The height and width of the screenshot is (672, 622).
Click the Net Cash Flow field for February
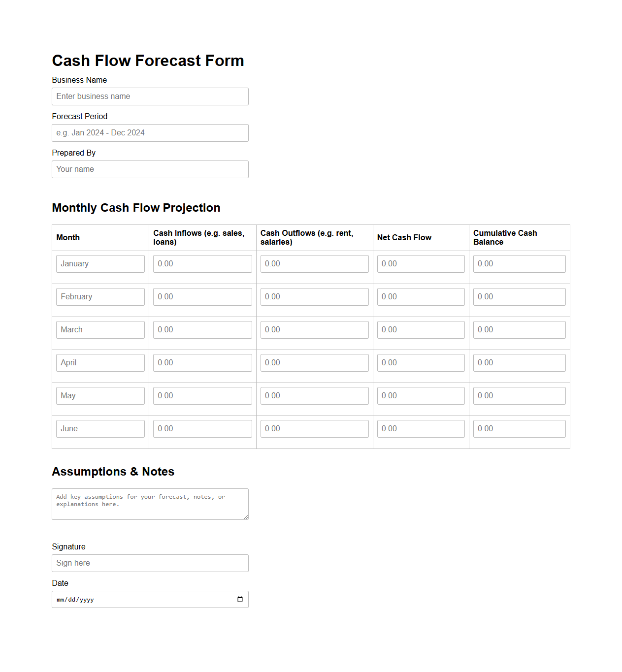point(421,296)
